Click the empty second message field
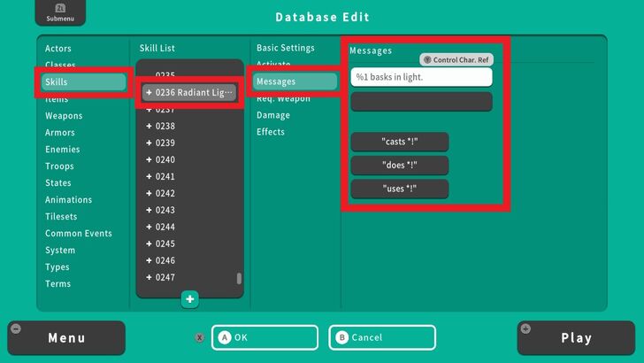 tap(421, 102)
